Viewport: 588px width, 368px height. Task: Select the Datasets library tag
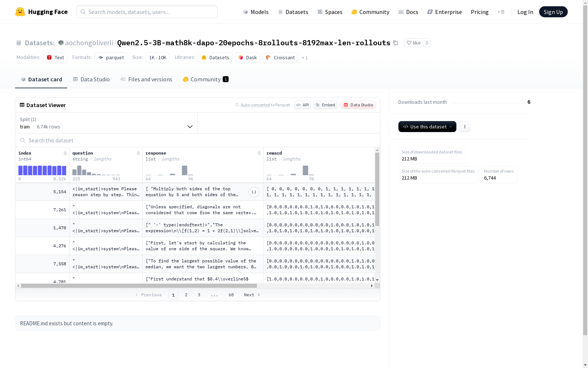[x=215, y=57]
